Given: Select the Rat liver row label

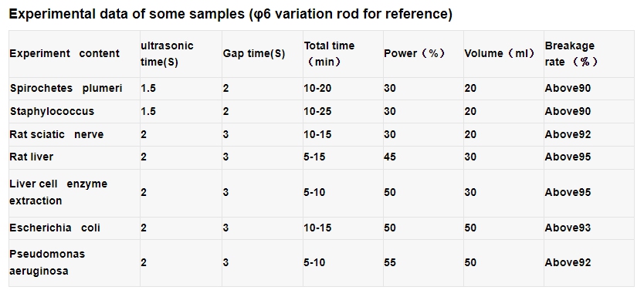Looking at the screenshot, I should (31, 157).
